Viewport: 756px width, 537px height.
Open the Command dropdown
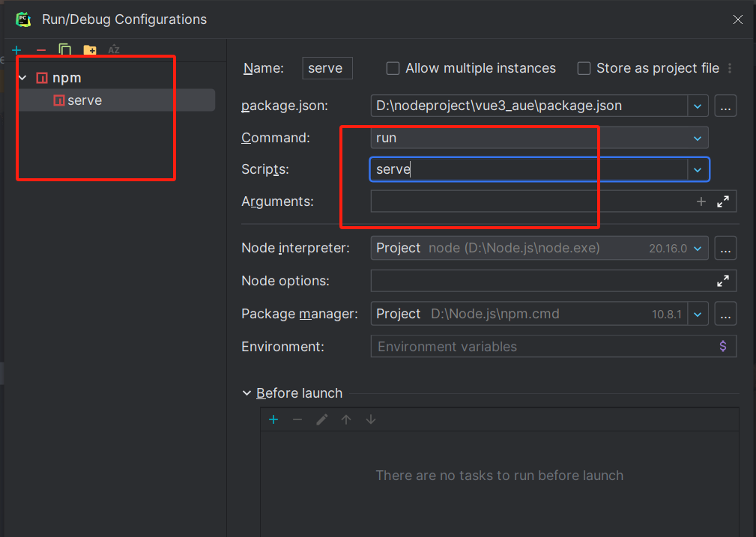pos(698,138)
